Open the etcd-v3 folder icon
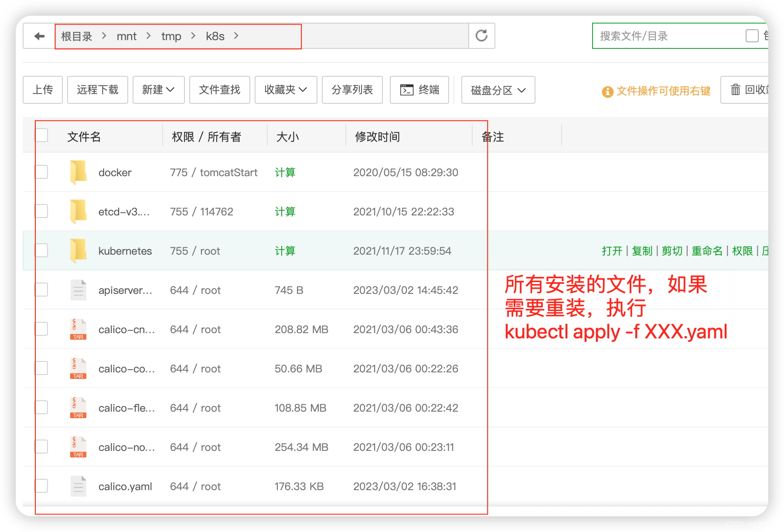Image resolution: width=784 pixels, height=532 pixels. 78,211
